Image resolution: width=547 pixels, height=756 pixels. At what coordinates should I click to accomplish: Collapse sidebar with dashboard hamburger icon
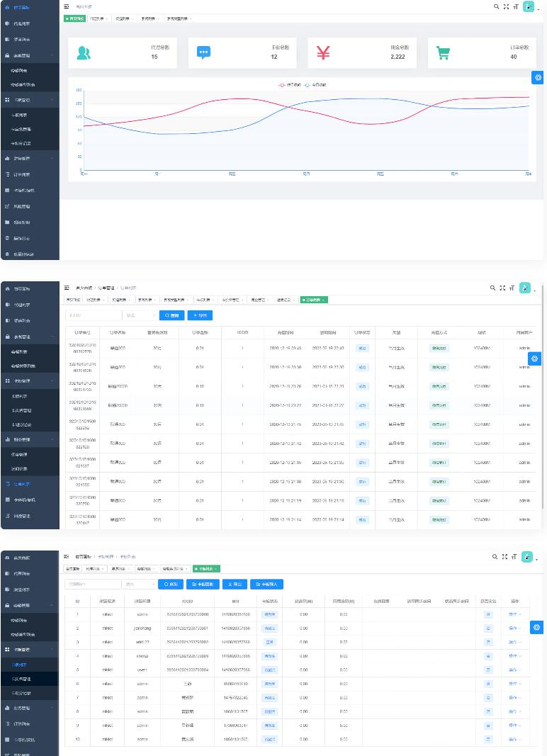[x=67, y=6]
